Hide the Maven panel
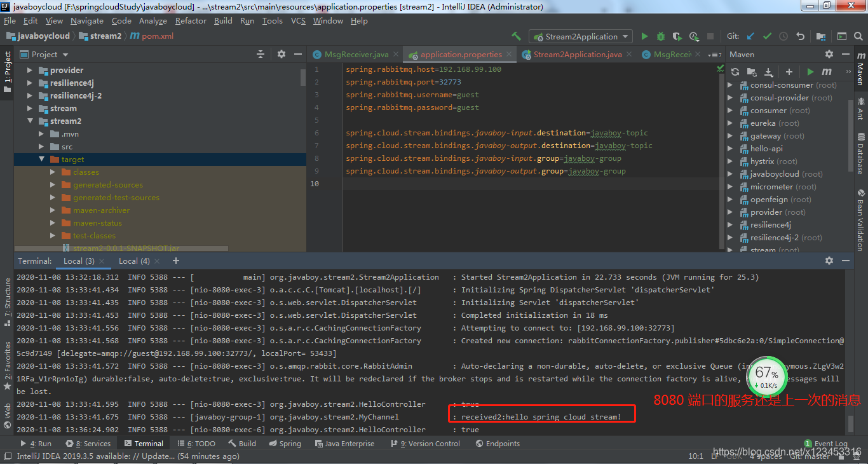The width and height of the screenshot is (868, 464). (x=846, y=55)
